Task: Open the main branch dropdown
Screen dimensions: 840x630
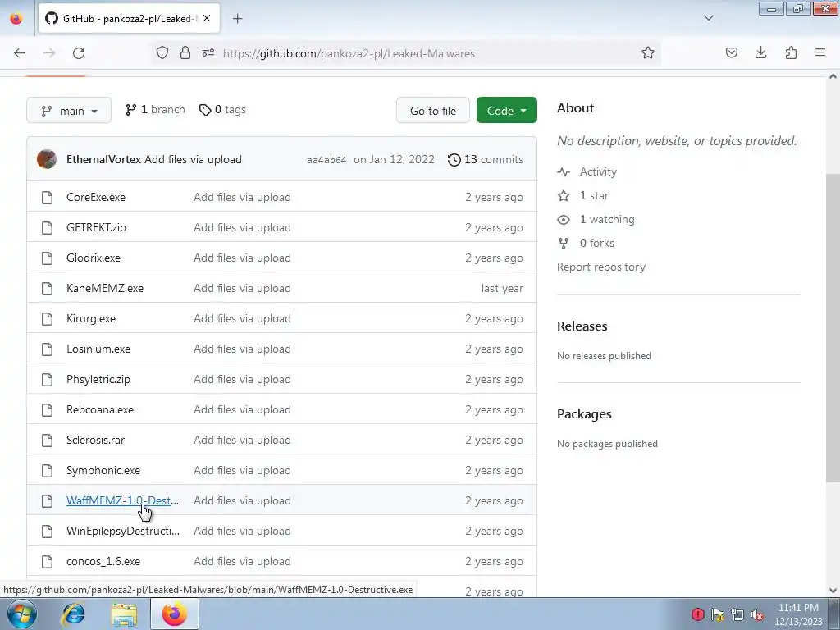Action: click(69, 111)
